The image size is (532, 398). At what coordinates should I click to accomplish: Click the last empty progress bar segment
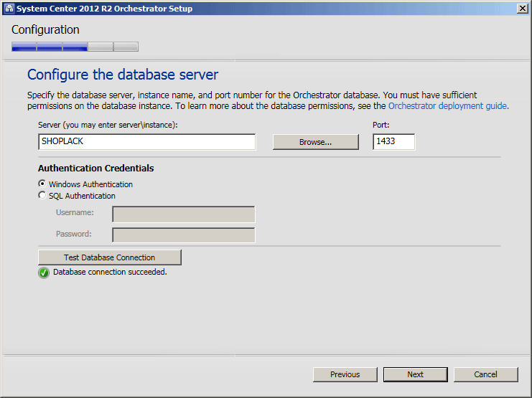126,47
